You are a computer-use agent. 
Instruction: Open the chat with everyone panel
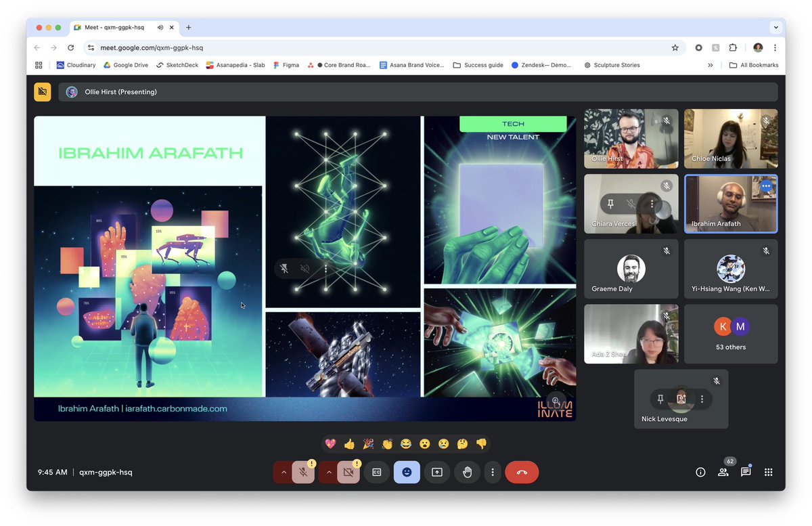click(746, 472)
